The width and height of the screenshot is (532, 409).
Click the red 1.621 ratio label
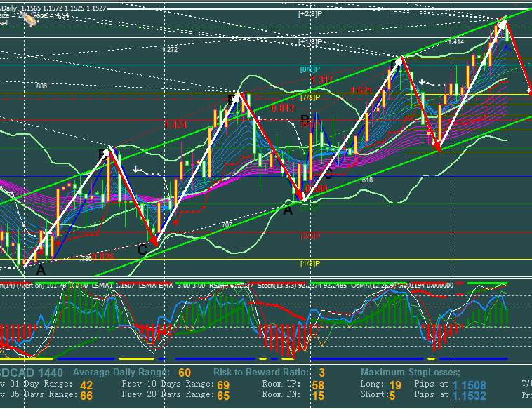click(x=361, y=90)
